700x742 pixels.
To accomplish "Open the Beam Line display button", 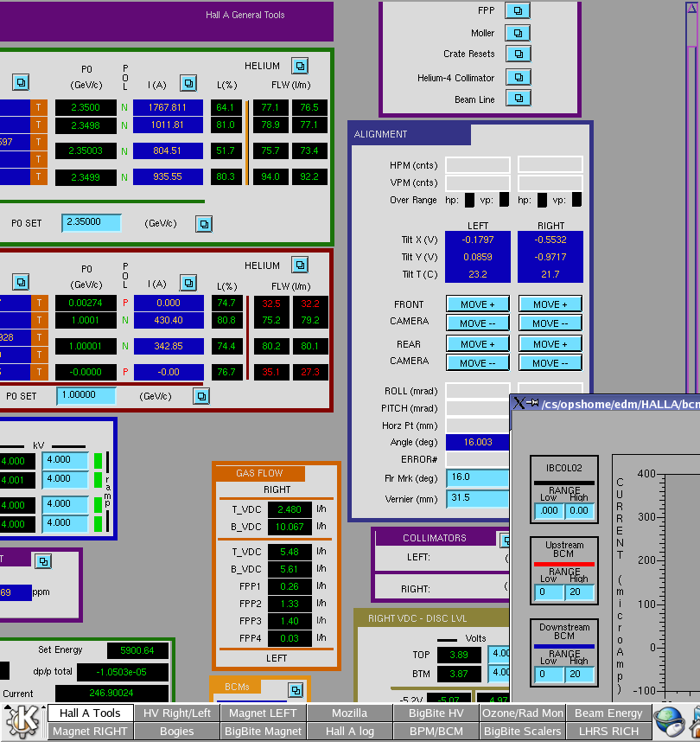I will 518,99.
